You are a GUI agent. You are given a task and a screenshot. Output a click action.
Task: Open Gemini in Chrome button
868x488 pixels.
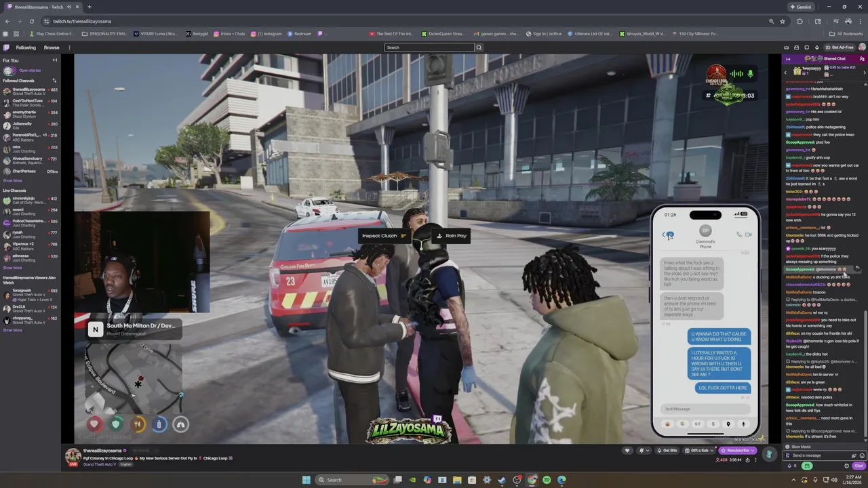pyautogui.click(x=801, y=7)
